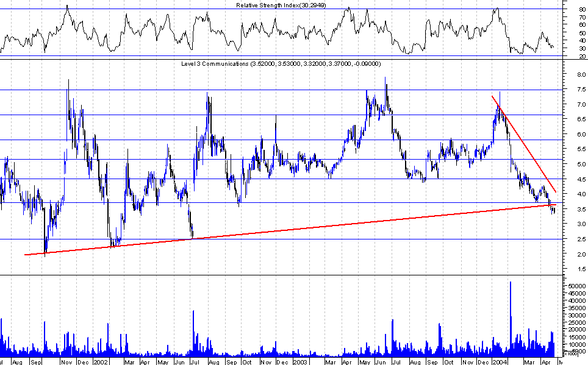Viewport: 588px width, 365px height.
Task: Select the steep descending red trendline
Action: click(524, 144)
